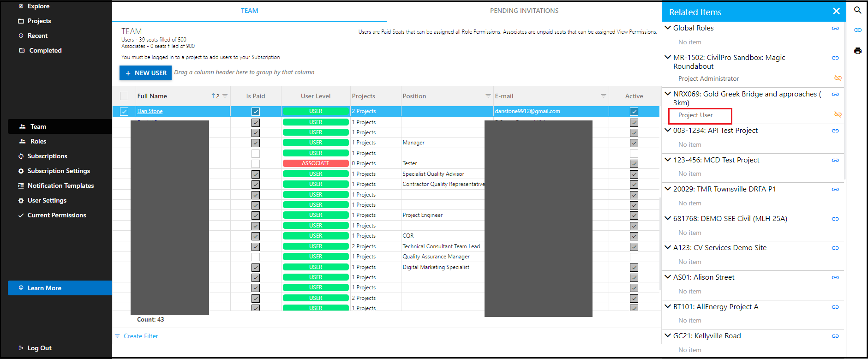Close the Related Items panel
This screenshot has height=359, width=868.
click(836, 11)
